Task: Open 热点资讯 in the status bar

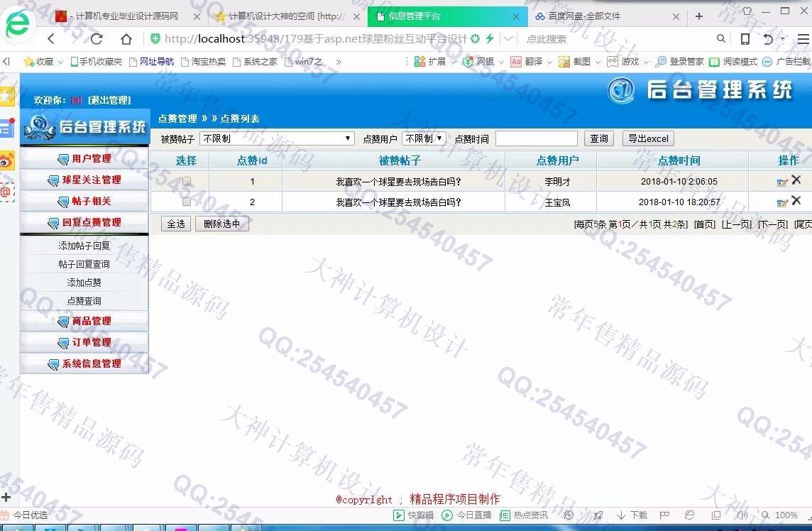Action: pos(524,515)
